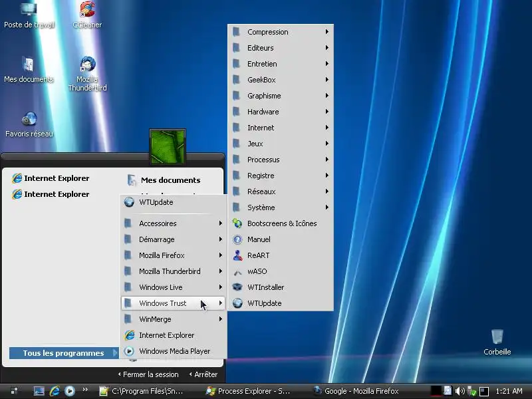
Task: Launch Windows Media Player from programs list
Action: pos(174,351)
